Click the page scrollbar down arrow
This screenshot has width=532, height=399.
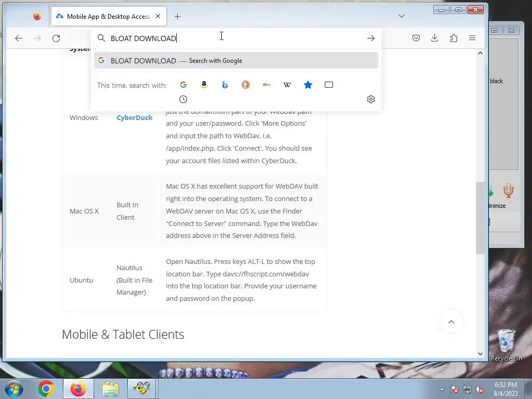tap(480, 353)
